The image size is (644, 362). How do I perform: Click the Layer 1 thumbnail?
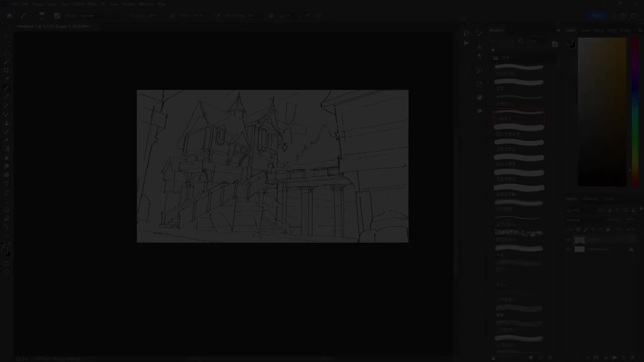pos(580,240)
